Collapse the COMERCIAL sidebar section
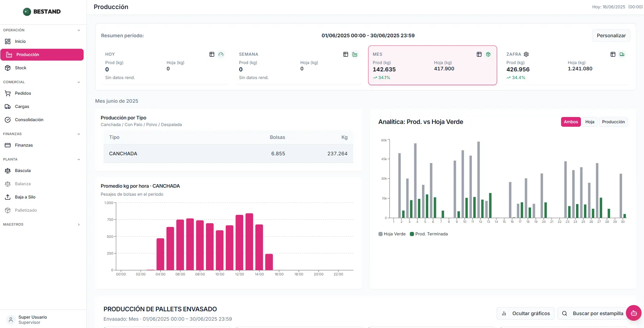The height and width of the screenshot is (328, 644). point(79,82)
